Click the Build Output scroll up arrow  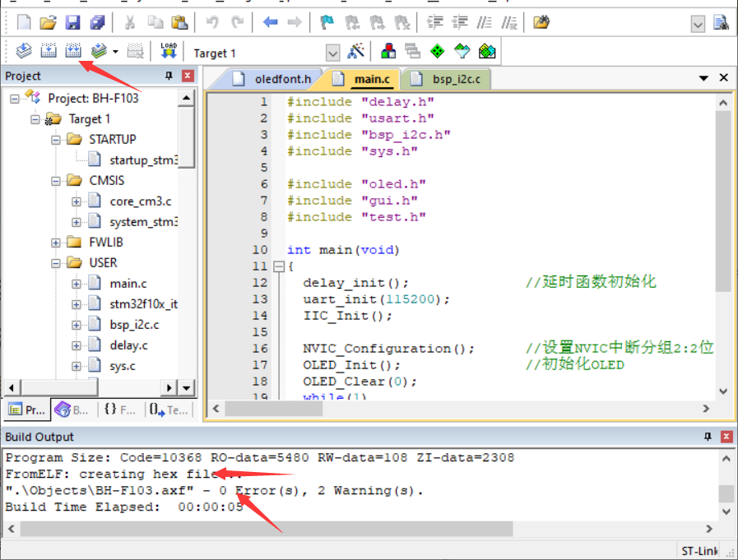coord(726,458)
